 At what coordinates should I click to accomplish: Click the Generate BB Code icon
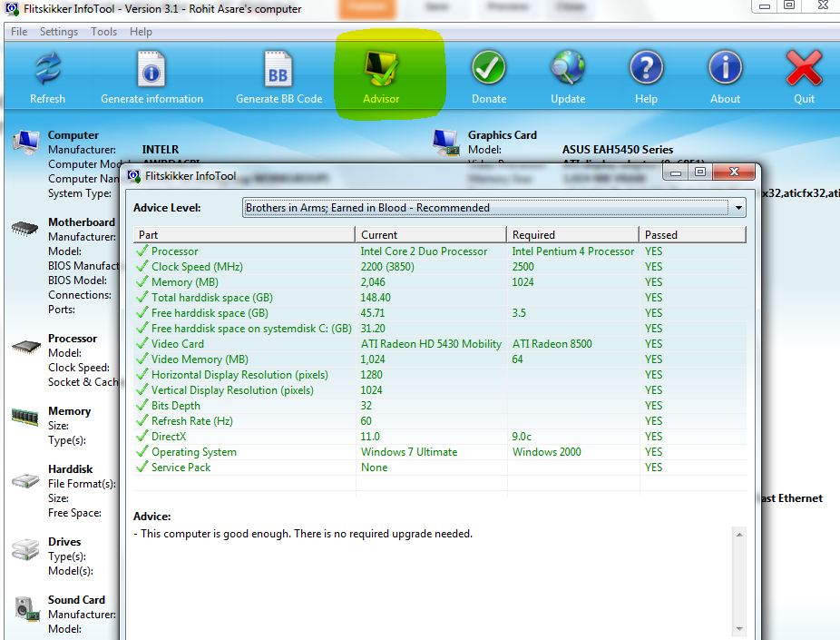pyautogui.click(x=278, y=69)
